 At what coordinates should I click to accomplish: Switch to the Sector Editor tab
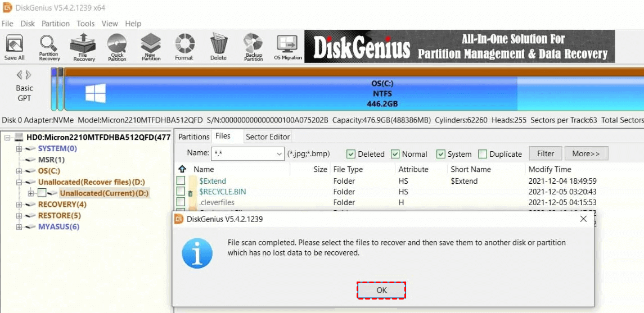coord(268,137)
